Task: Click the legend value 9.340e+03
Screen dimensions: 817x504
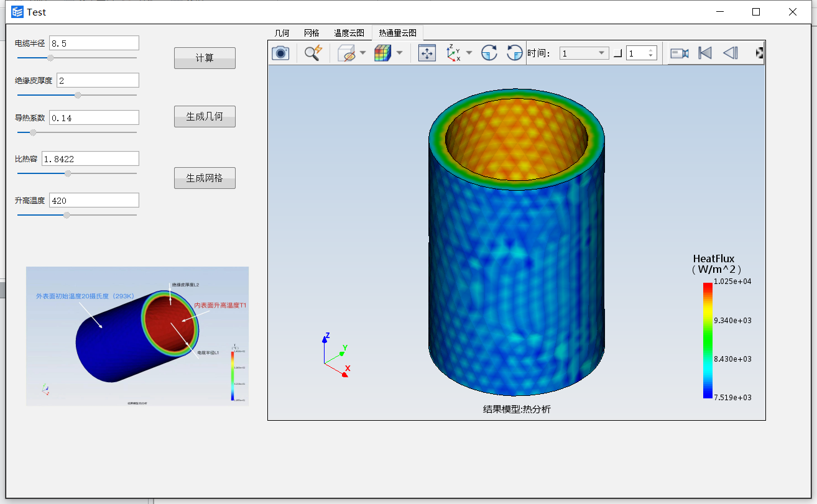Action: 732,320
